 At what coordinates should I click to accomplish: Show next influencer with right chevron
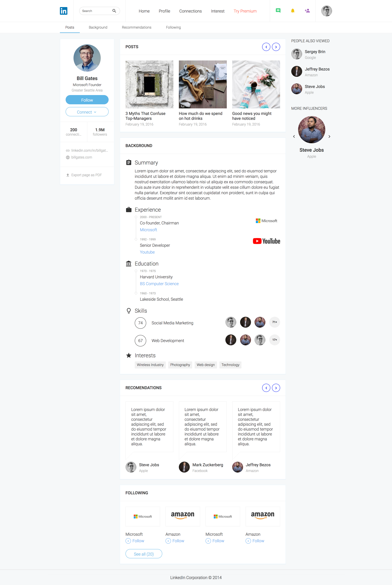click(x=329, y=136)
